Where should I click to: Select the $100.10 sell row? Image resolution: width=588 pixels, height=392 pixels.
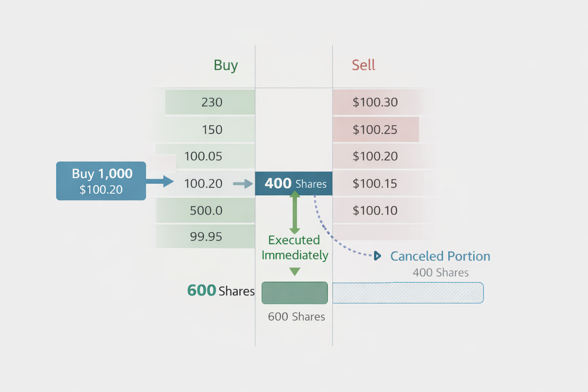[375, 211]
